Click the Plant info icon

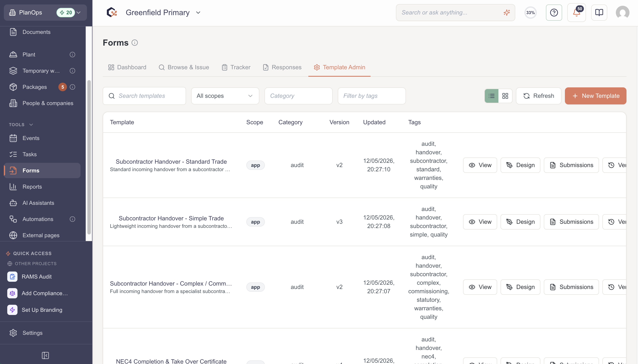pyautogui.click(x=72, y=55)
